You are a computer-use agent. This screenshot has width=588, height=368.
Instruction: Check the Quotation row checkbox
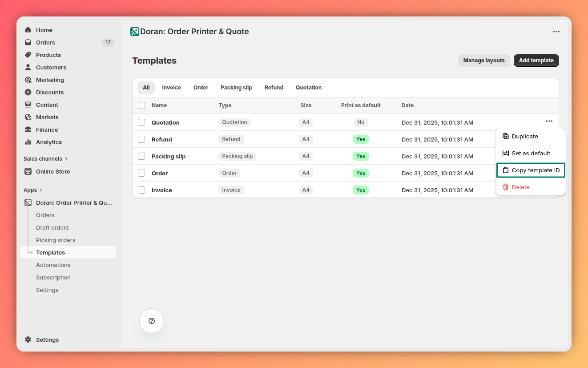[141, 122]
